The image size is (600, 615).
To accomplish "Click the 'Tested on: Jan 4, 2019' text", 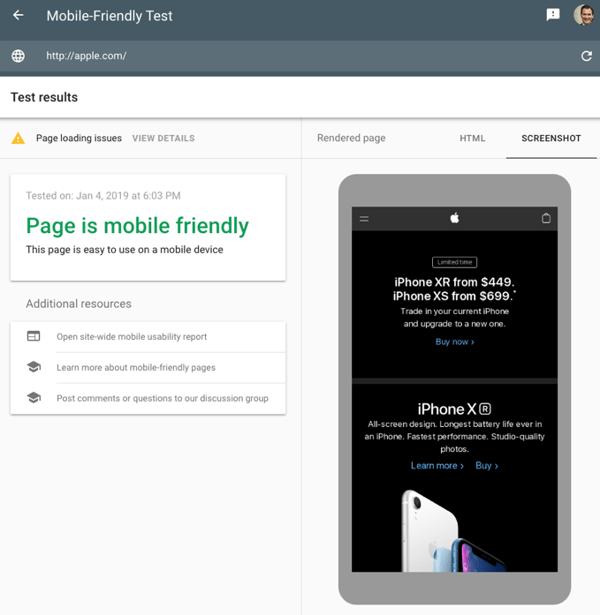I will click(x=103, y=195).
